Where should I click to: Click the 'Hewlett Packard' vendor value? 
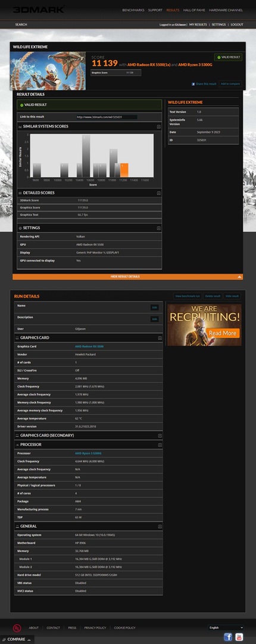[x=85, y=354]
